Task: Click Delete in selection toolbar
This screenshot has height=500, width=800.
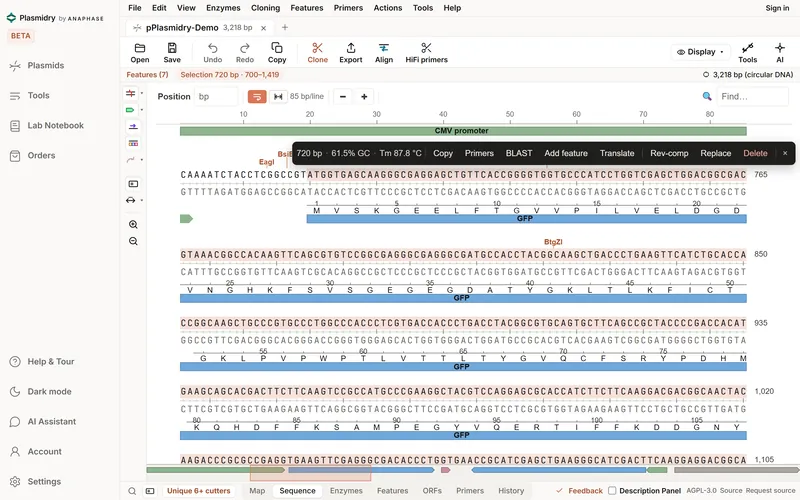Action: [755, 153]
